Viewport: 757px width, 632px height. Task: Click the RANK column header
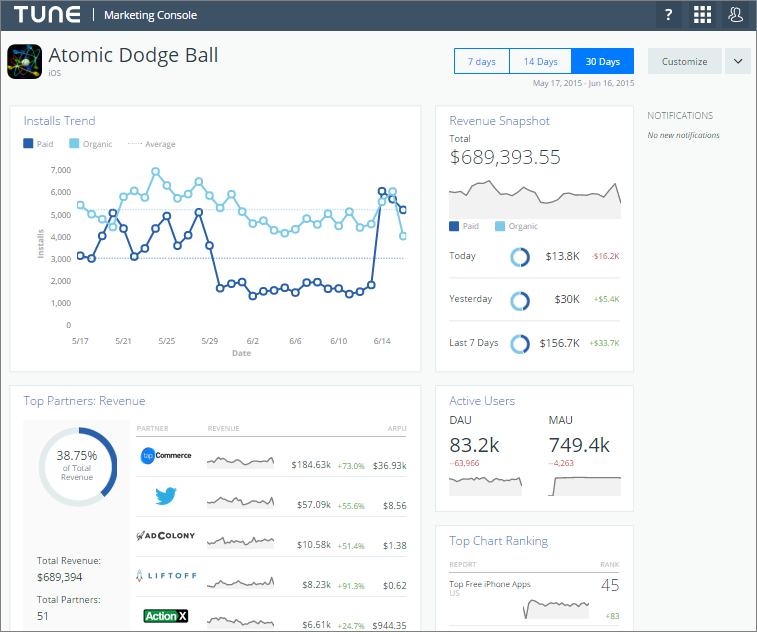pos(610,564)
